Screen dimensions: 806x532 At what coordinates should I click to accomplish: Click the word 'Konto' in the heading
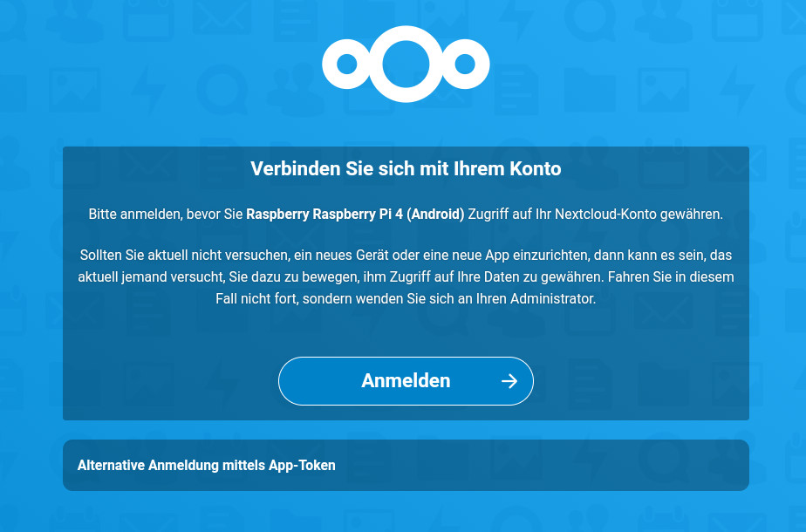(x=536, y=168)
